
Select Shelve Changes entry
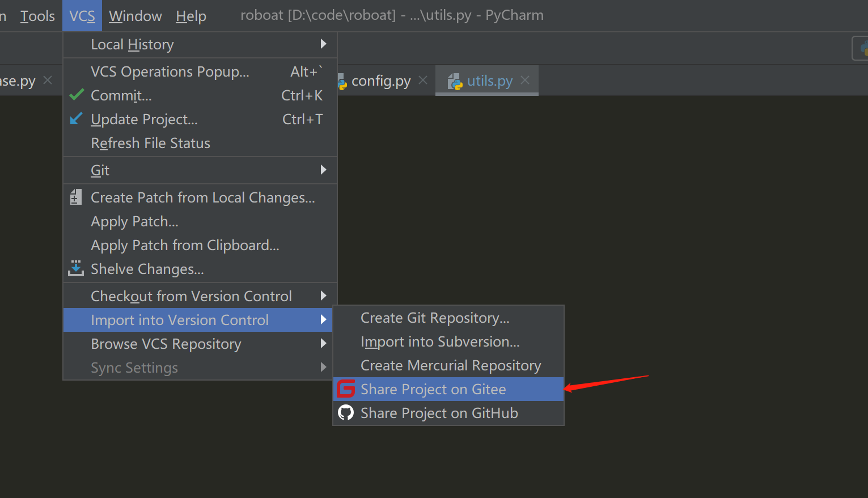click(x=200, y=269)
